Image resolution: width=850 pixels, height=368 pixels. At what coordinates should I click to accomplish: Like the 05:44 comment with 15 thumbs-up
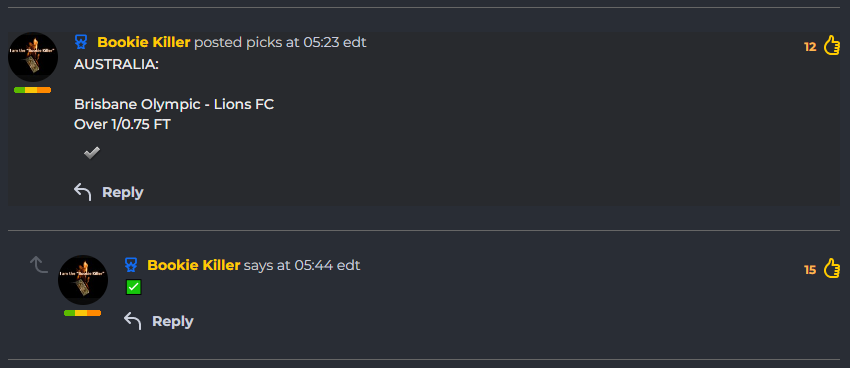pyautogui.click(x=832, y=268)
